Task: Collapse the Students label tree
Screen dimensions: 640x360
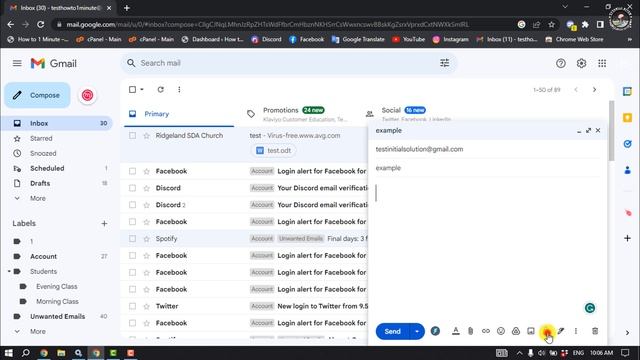Action: click(9, 271)
